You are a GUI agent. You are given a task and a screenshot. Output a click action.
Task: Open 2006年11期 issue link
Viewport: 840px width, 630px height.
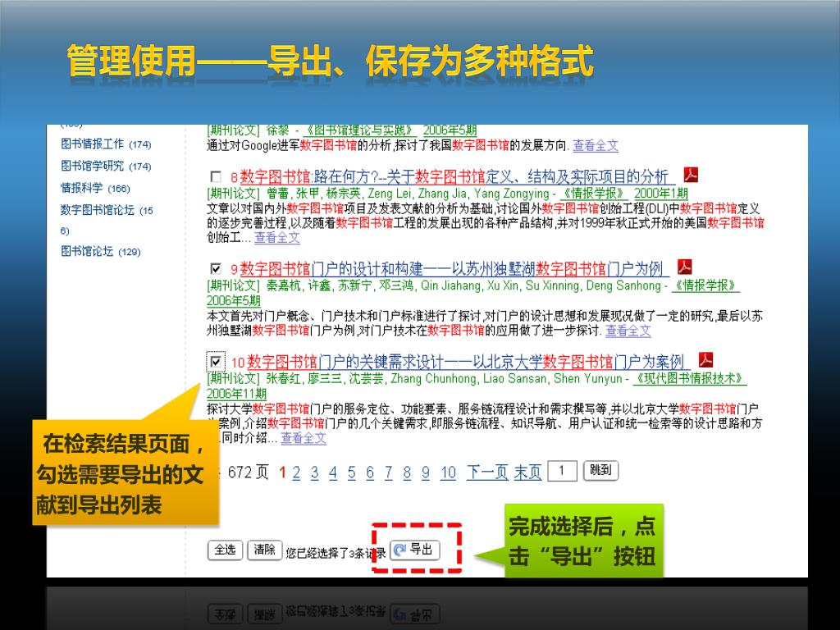point(236,394)
